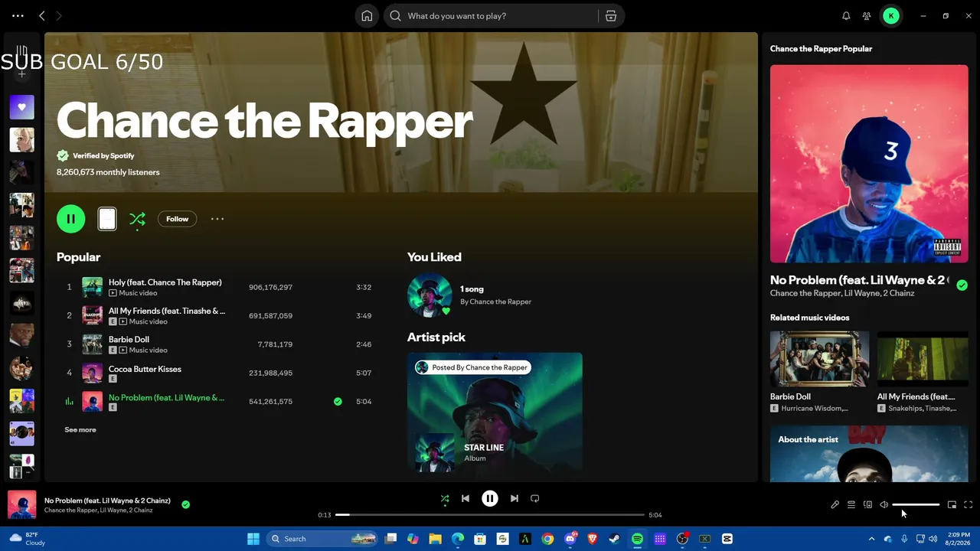Go to Spotify Home
Screen dimensions: 980x551
367,16
